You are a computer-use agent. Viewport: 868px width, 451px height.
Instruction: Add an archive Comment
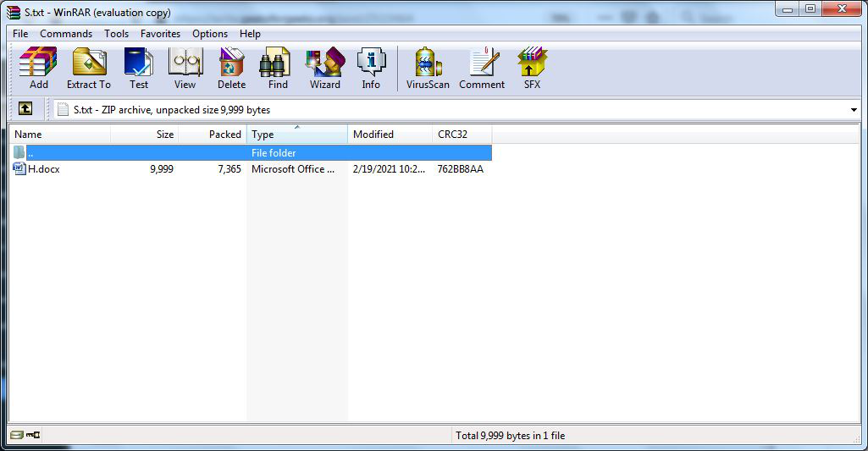[482, 68]
